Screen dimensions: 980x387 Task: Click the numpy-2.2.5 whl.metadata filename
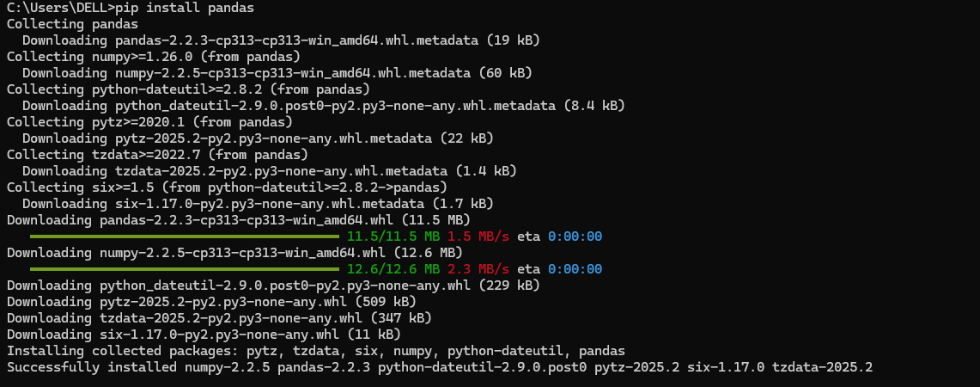point(293,73)
